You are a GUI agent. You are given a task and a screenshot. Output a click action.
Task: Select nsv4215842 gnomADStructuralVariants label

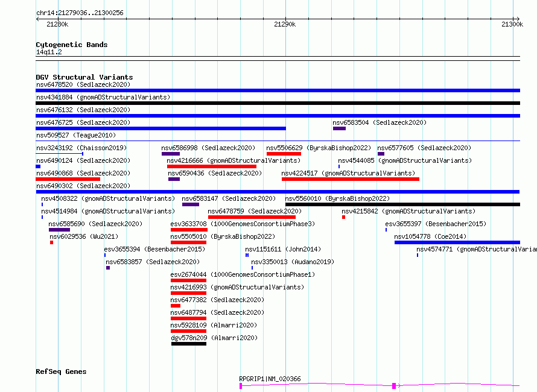pyautogui.click(x=408, y=211)
